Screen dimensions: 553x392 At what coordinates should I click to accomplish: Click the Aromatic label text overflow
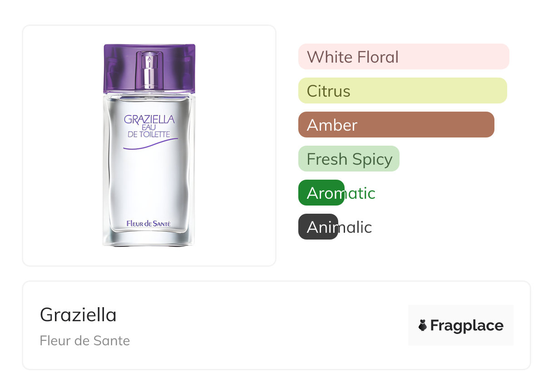tap(360, 193)
